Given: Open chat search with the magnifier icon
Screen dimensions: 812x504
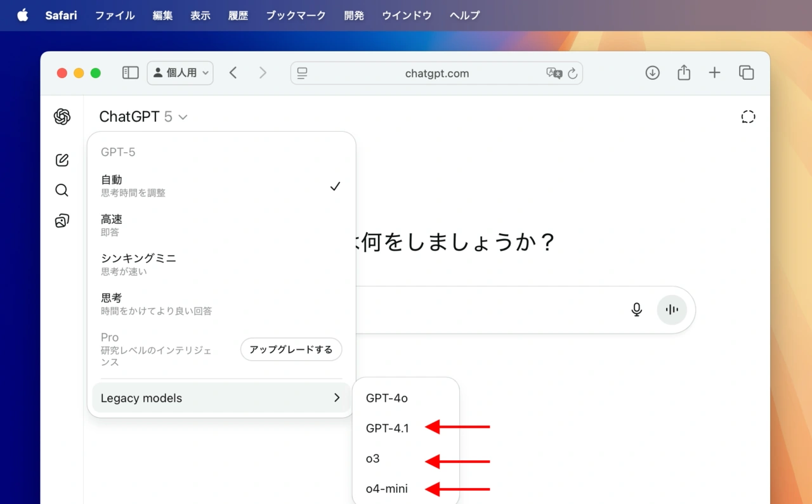Looking at the screenshot, I should 62,190.
